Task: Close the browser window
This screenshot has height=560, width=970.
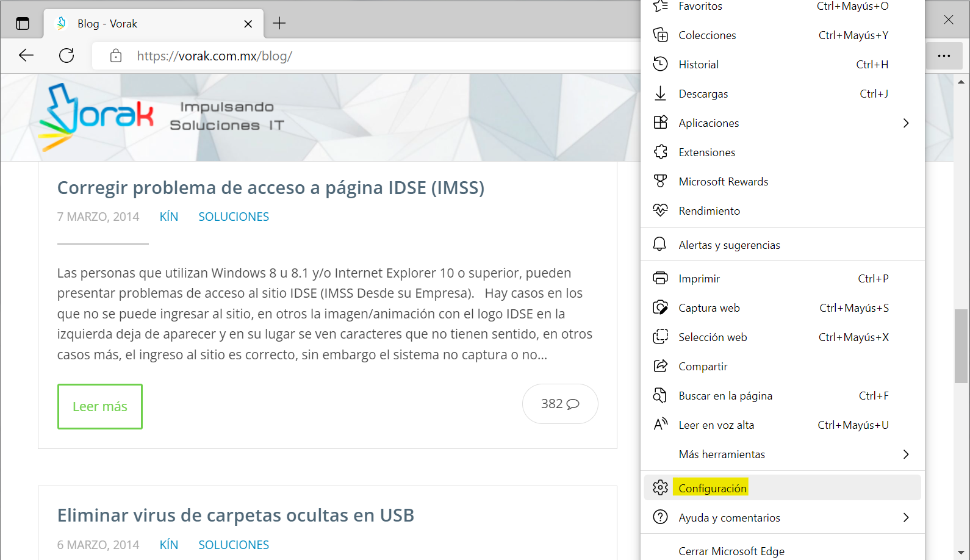Action: [949, 20]
